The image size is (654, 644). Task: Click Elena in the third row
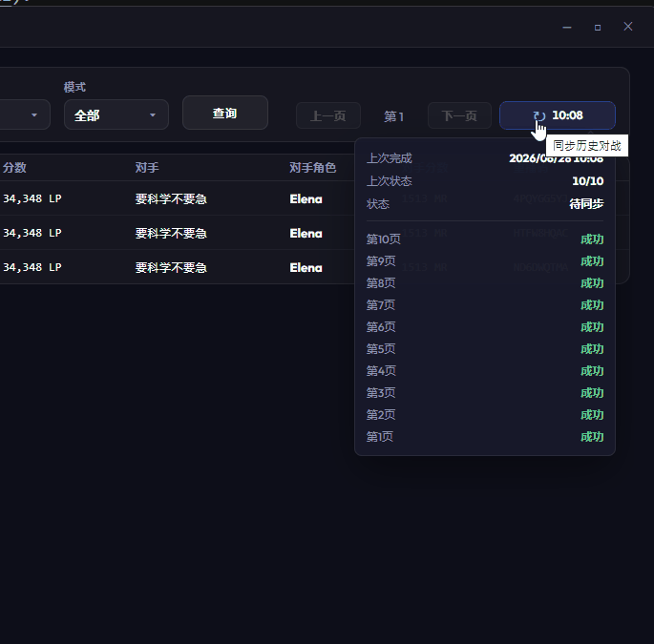click(306, 267)
